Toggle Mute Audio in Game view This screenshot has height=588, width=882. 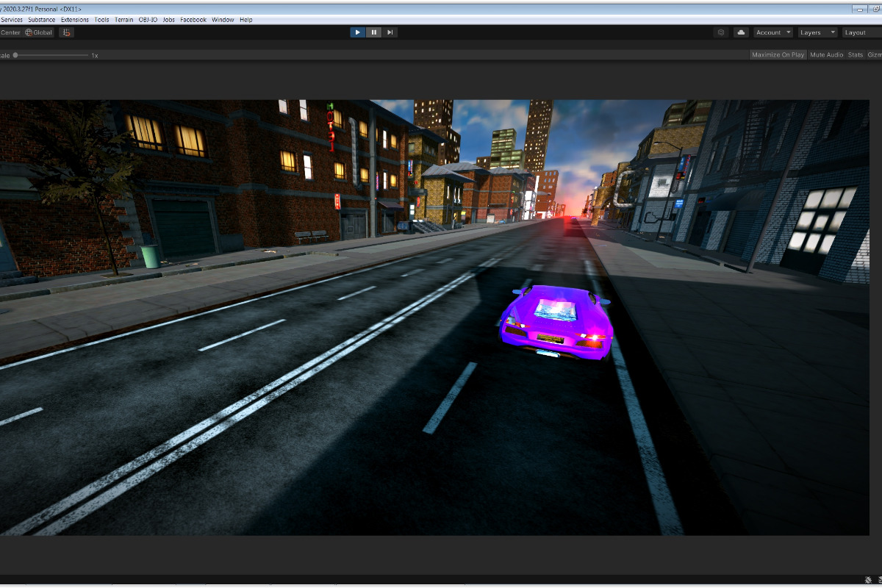pos(826,55)
